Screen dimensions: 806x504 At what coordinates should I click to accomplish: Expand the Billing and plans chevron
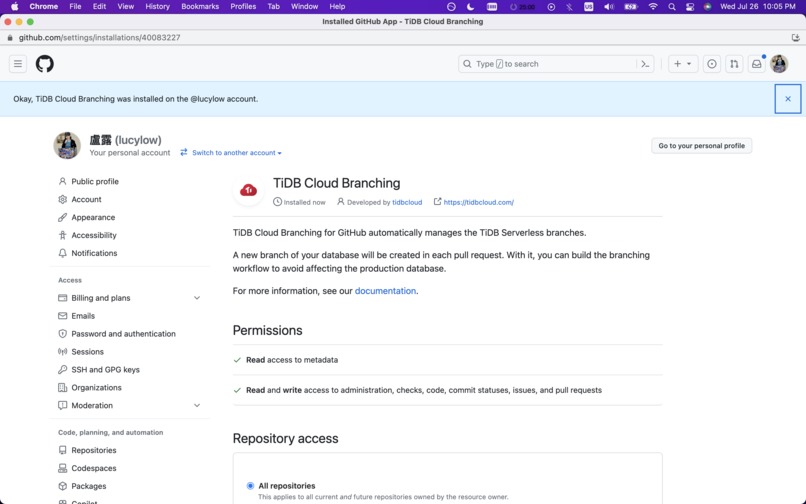pyautogui.click(x=197, y=298)
